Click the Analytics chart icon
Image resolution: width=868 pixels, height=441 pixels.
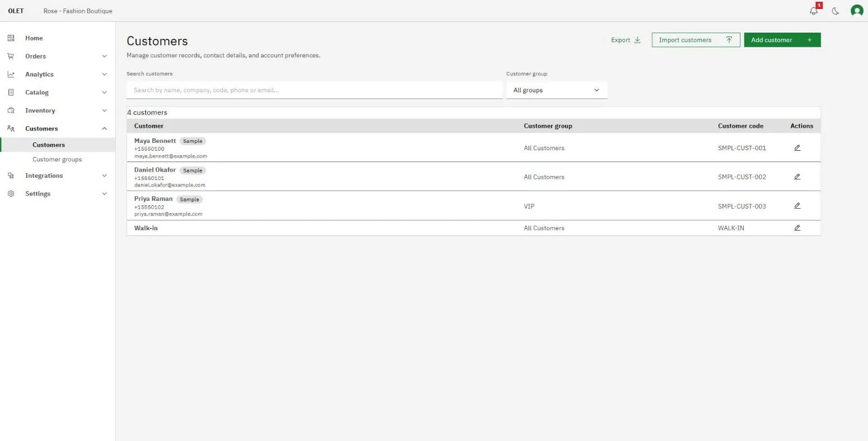11,74
